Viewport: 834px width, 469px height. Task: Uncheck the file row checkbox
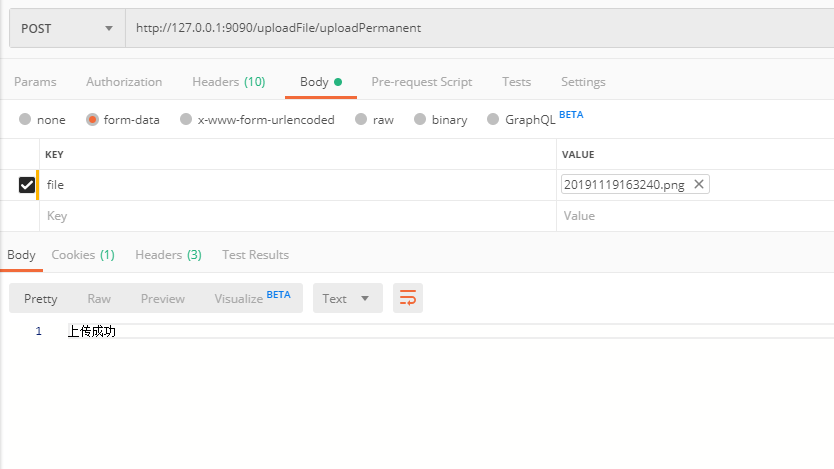[x=27, y=185]
